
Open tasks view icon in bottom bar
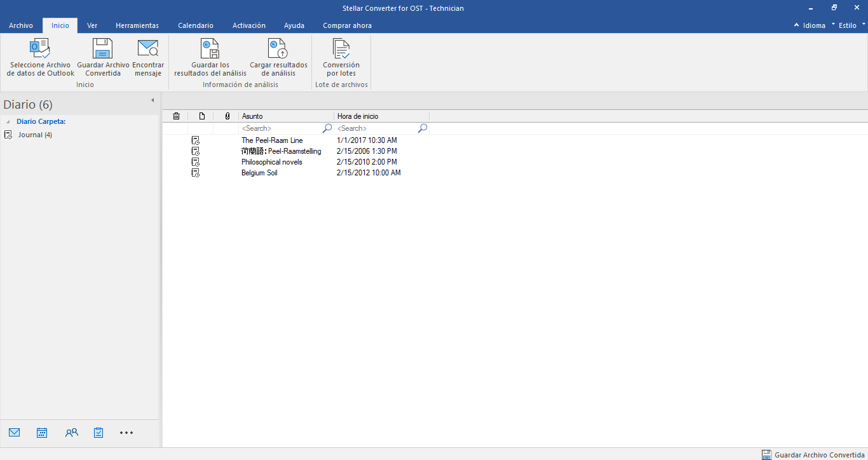[98, 433]
